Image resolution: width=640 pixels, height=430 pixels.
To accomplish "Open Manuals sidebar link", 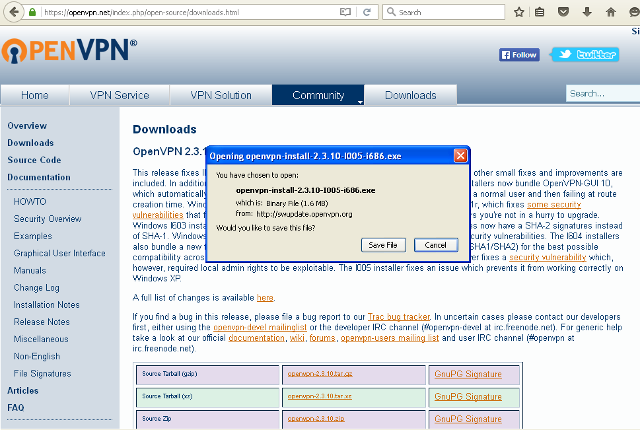I will 30,270.
